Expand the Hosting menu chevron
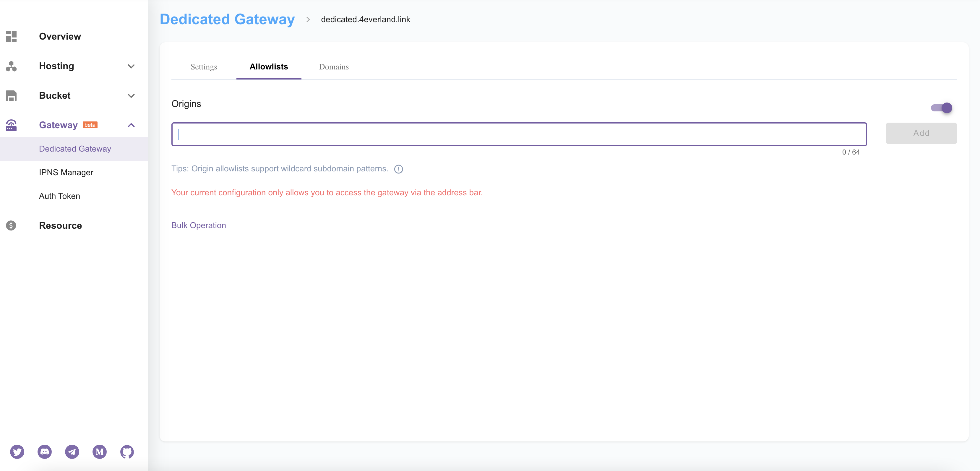 (x=131, y=66)
